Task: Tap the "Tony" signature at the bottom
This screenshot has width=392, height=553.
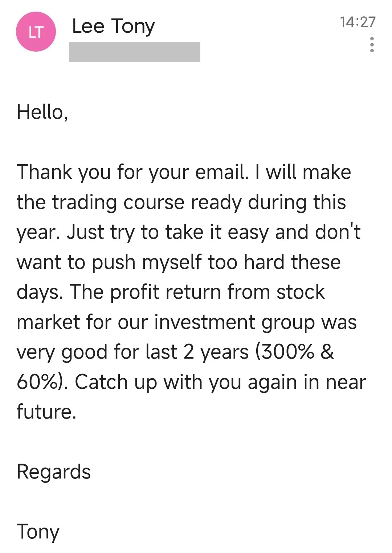Action: [38, 532]
